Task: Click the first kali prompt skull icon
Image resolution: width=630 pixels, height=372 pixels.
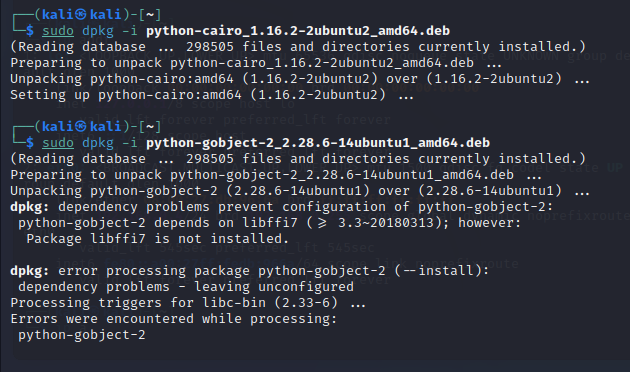Action: coord(81,15)
